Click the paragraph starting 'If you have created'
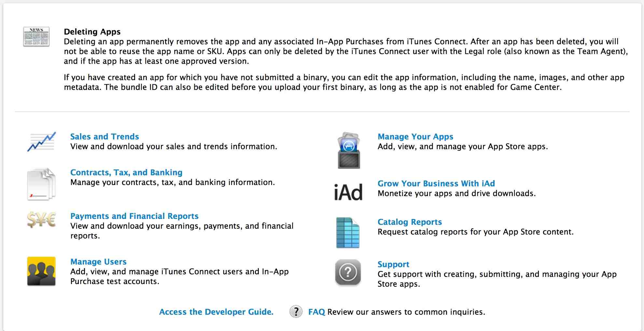Screen dimensions: 644x331 [344, 82]
